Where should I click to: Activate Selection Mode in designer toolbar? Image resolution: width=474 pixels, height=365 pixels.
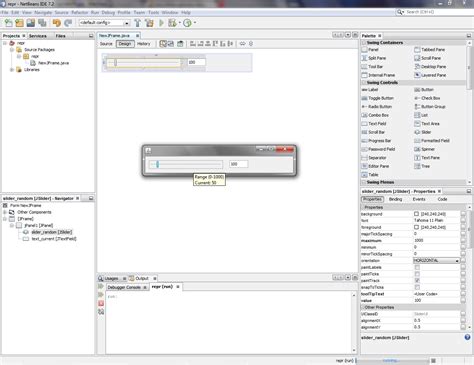click(x=163, y=44)
